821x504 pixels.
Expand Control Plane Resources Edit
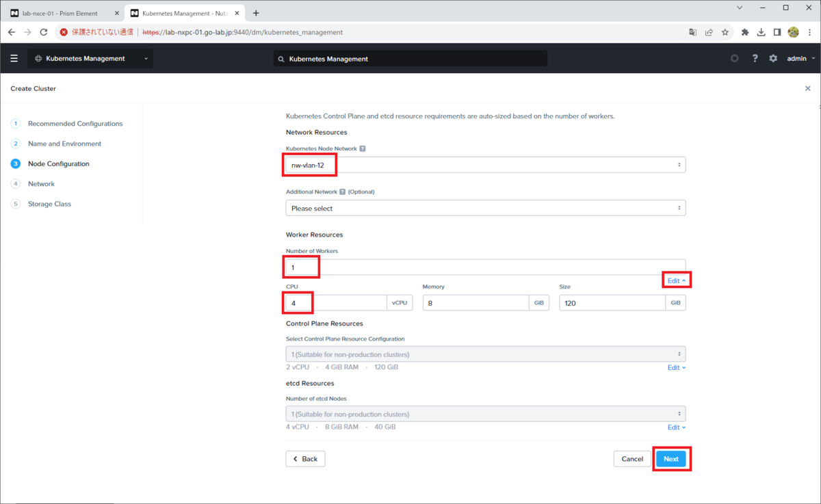coord(677,368)
